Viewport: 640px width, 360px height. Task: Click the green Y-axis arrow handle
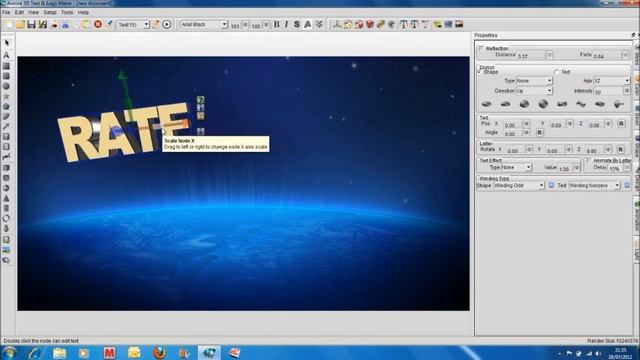click(x=122, y=74)
